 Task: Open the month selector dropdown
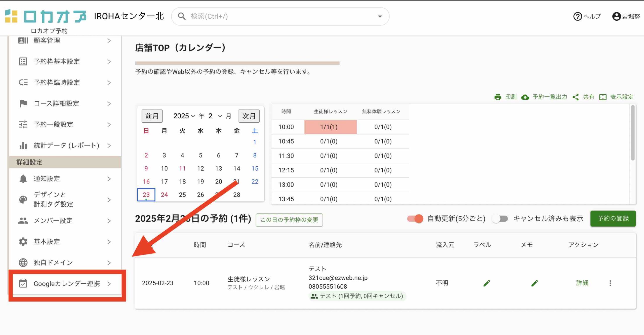tap(215, 116)
